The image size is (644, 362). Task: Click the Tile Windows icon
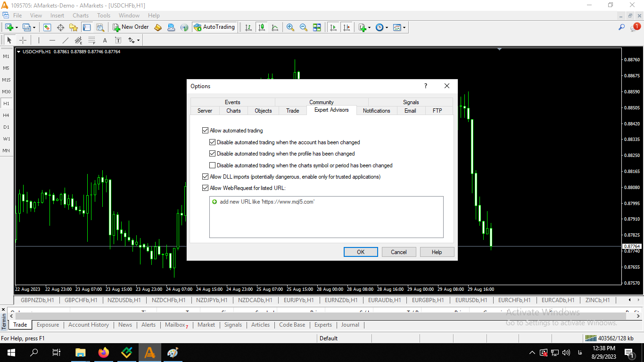click(x=317, y=27)
